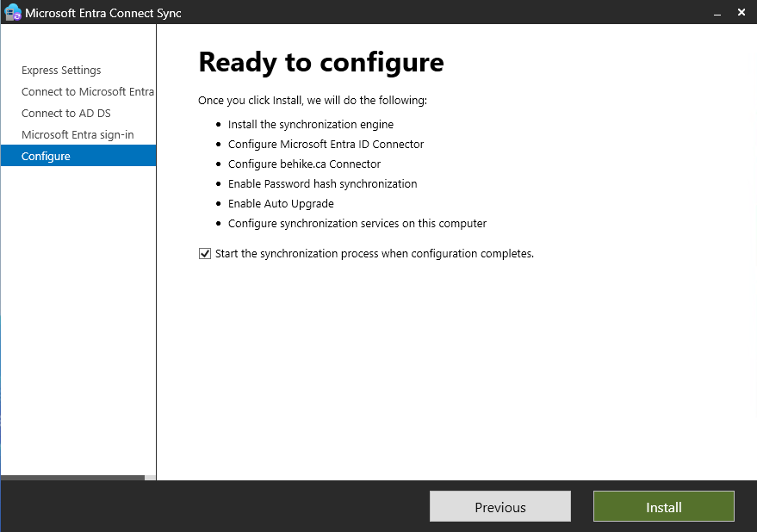Viewport: 757px width, 532px height.
Task: Click the window title bar text
Action: (x=103, y=13)
